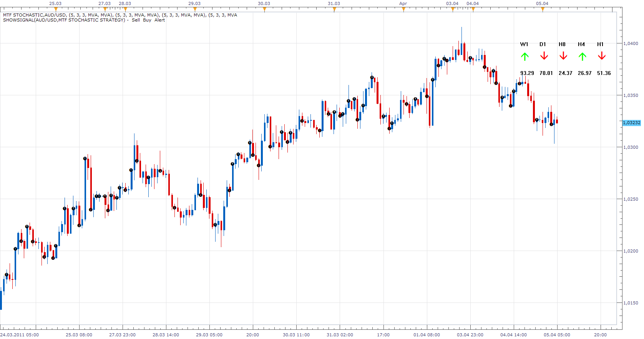This screenshot has width=644, height=339.
Task: Click the SHOWSIGNAL indicator name text
Action: pyautogui.click(x=64, y=20)
